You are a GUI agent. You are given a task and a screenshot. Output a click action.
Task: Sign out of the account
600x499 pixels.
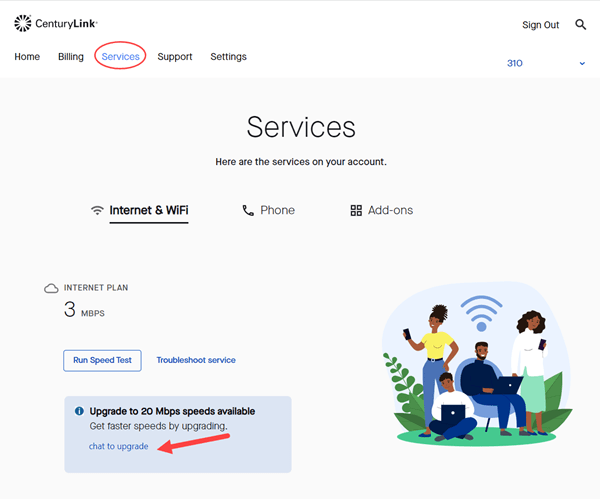pos(540,25)
